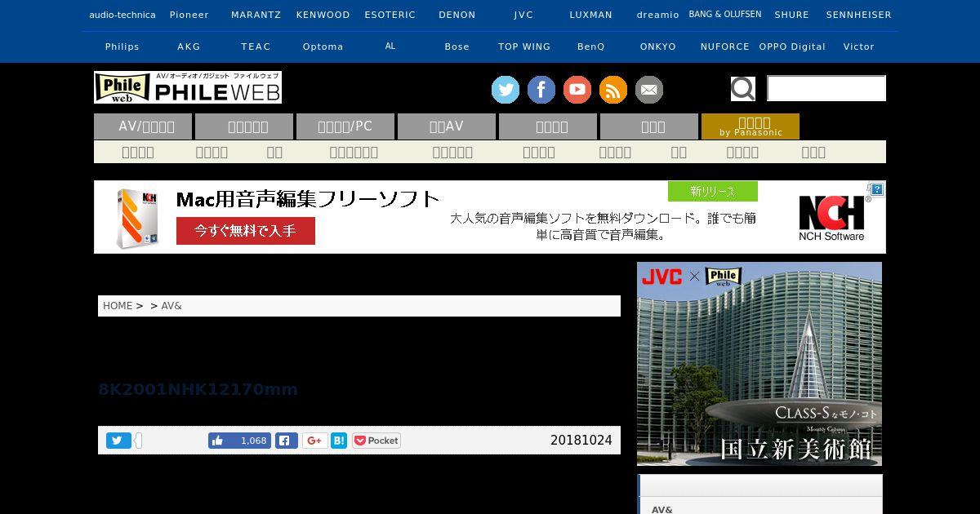The height and width of the screenshot is (514, 980).
Task: Click the site search text field
Action: click(x=826, y=88)
